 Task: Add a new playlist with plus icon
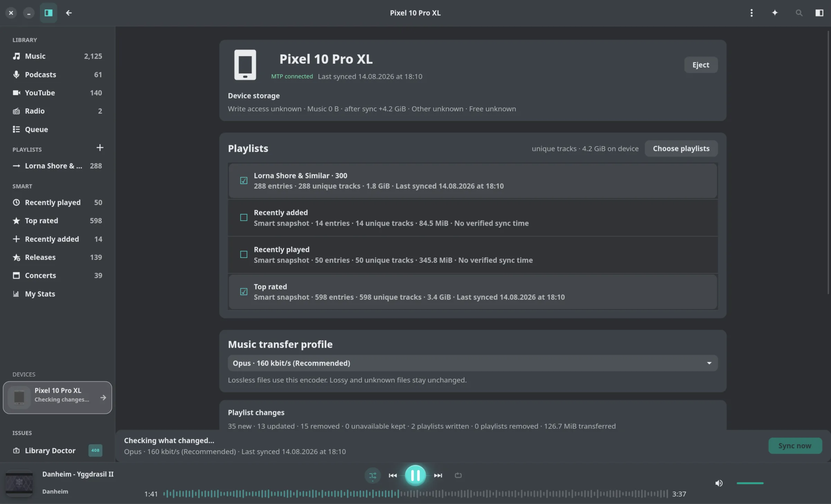pos(100,148)
